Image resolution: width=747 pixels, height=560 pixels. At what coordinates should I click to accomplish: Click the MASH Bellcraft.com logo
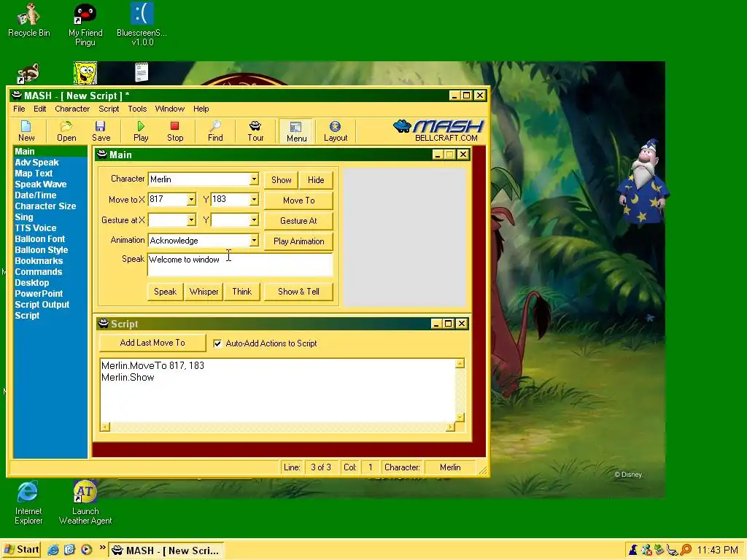click(438, 131)
